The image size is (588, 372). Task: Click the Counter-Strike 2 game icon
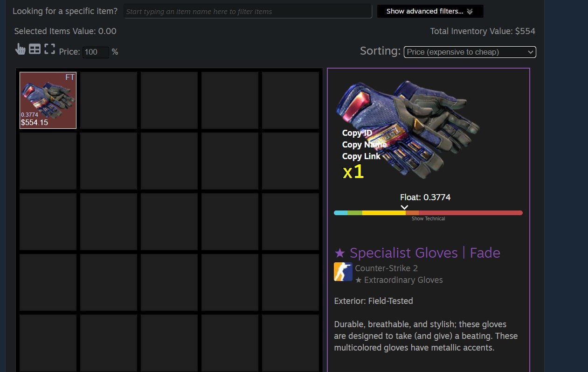(343, 272)
